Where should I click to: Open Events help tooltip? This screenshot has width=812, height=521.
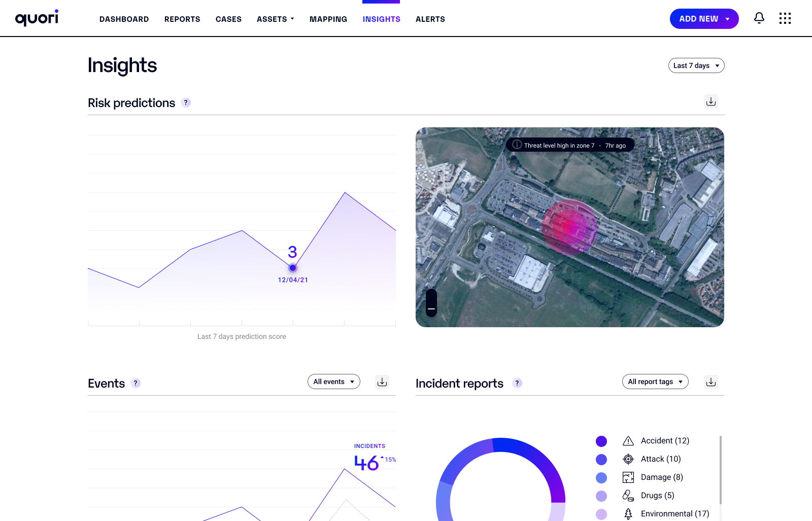click(x=136, y=383)
